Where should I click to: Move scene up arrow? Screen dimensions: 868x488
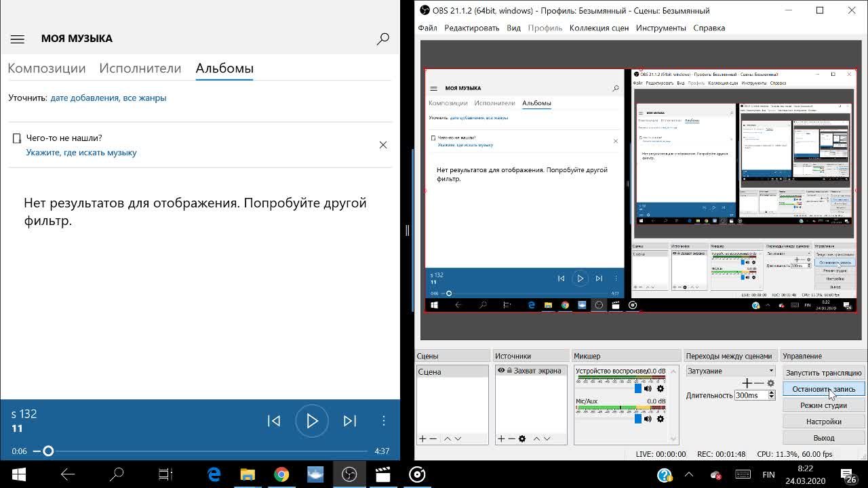[448, 439]
